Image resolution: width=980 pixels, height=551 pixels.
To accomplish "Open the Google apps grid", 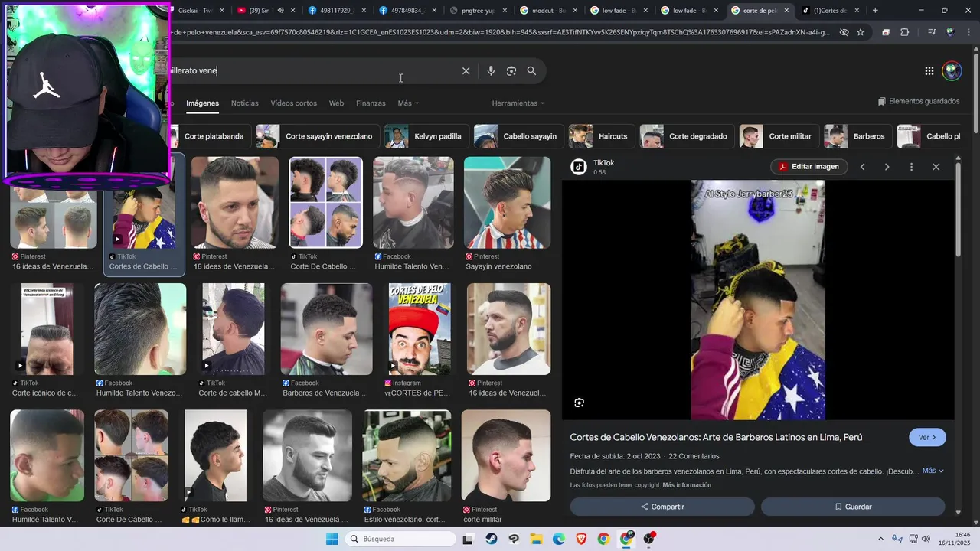I will [929, 71].
